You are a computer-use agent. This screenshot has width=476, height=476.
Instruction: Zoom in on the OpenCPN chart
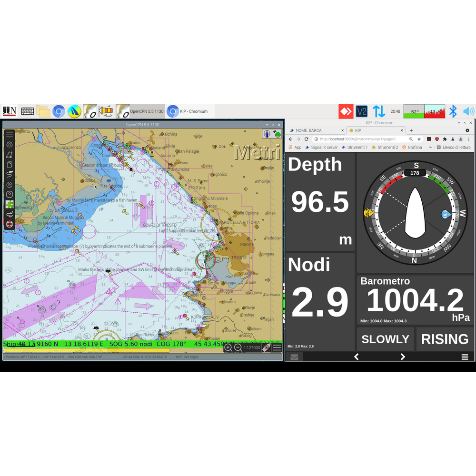pos(228,347)
